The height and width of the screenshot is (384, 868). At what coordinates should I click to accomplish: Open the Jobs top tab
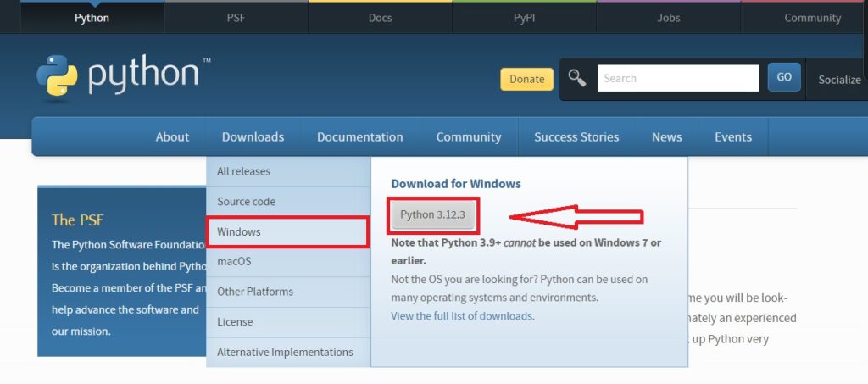(668, 18)
